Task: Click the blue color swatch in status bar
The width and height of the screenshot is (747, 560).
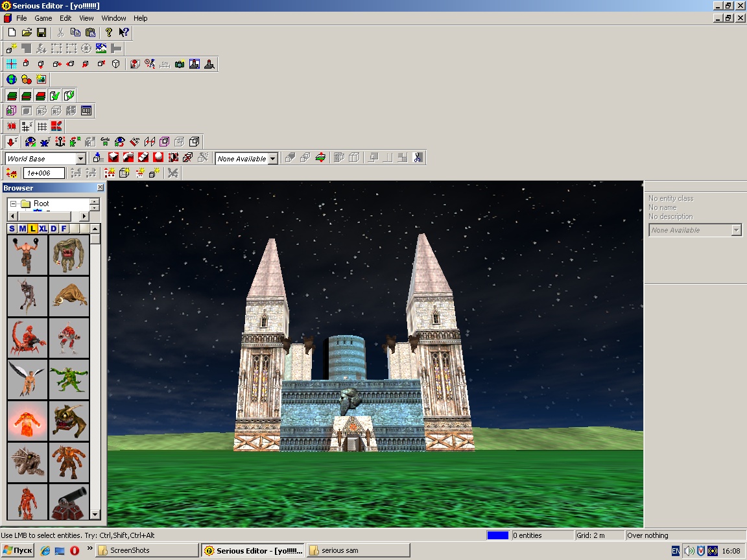Action: pyautogui.click(x=498, y=535)
